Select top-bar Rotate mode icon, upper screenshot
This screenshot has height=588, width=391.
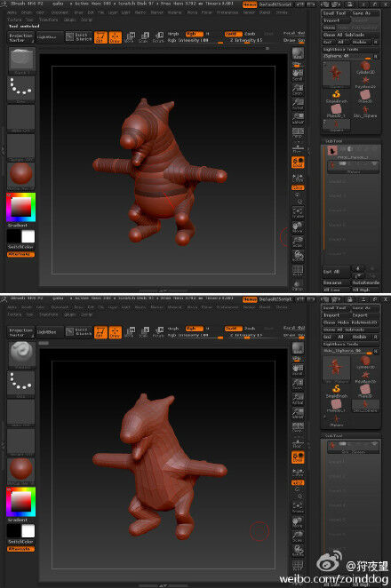click(159, 37)
